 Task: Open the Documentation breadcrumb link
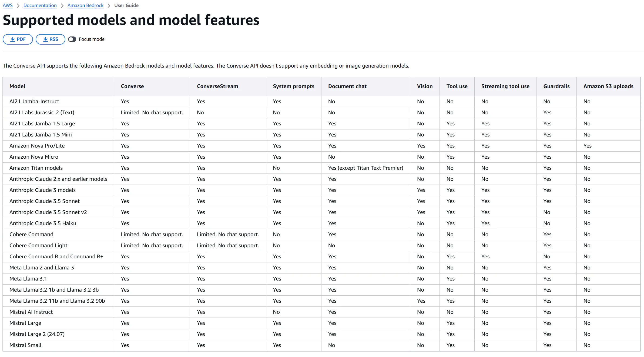(40, 5)
